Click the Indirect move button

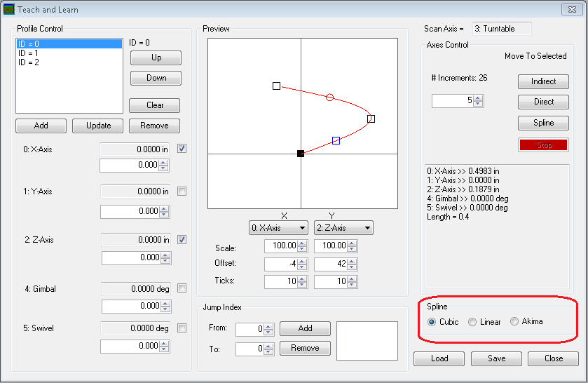[543, 81]
